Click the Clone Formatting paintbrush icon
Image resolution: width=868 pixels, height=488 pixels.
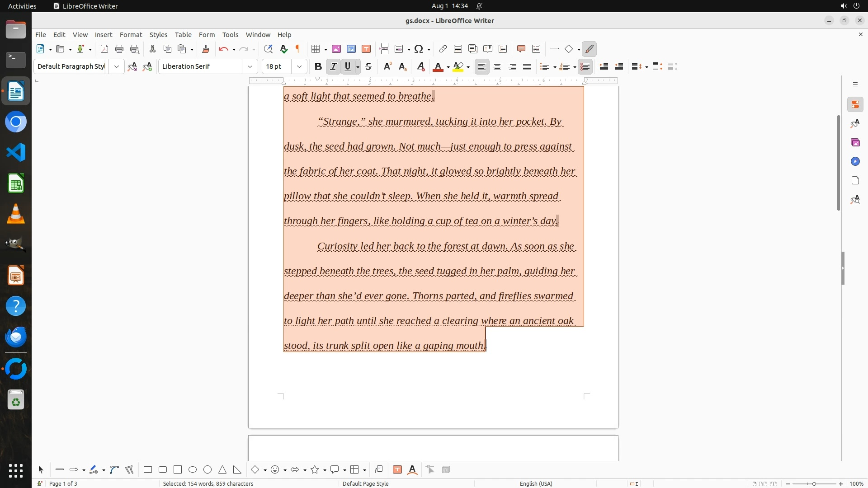tap(206, 49)
